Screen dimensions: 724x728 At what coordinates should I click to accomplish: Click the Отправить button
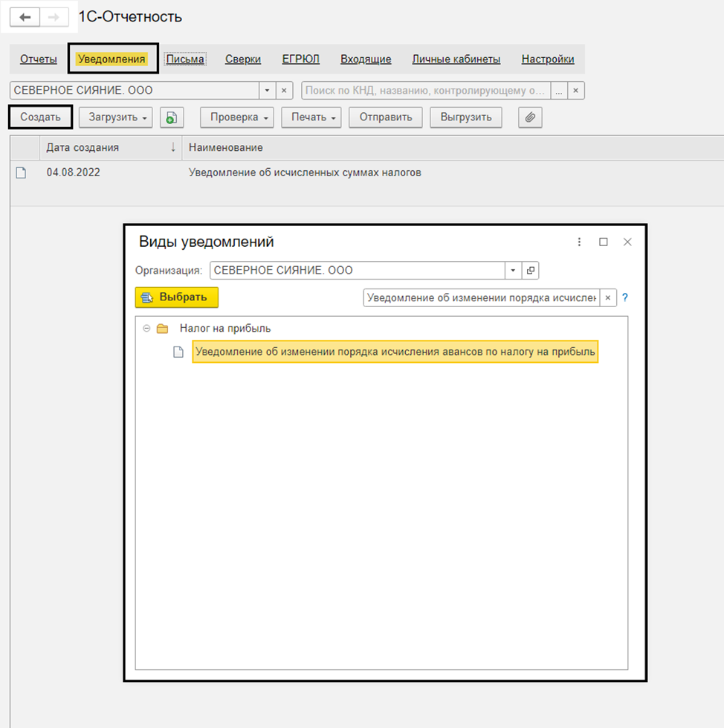point(386,117)
